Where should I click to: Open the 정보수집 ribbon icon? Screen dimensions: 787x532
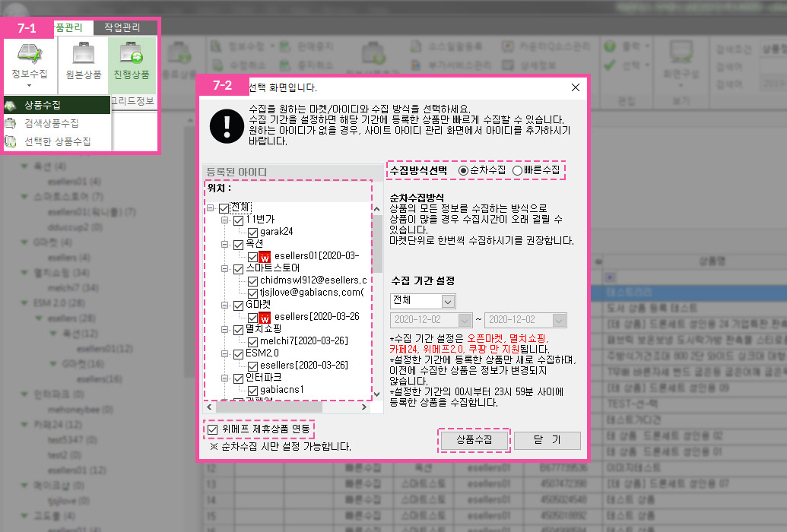29,54
